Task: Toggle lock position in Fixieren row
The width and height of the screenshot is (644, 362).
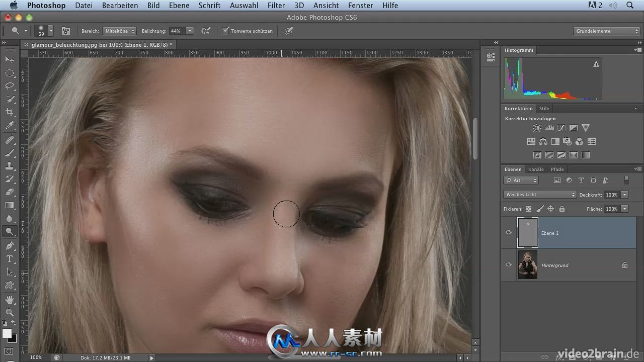Action: click(550, 209)
